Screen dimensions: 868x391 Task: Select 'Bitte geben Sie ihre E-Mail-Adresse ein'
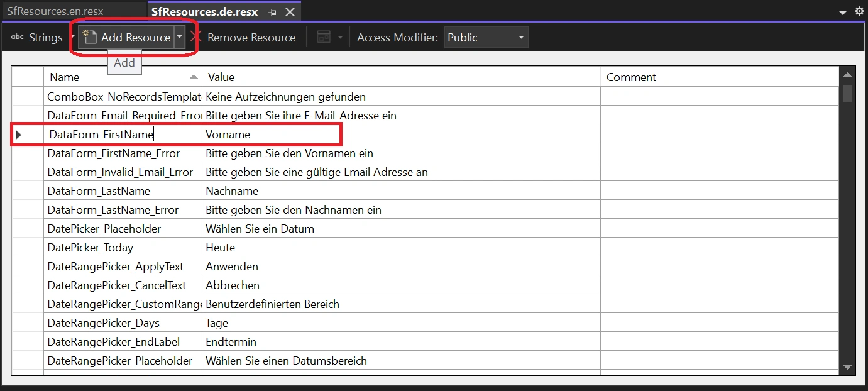click(x=401, y=116)
